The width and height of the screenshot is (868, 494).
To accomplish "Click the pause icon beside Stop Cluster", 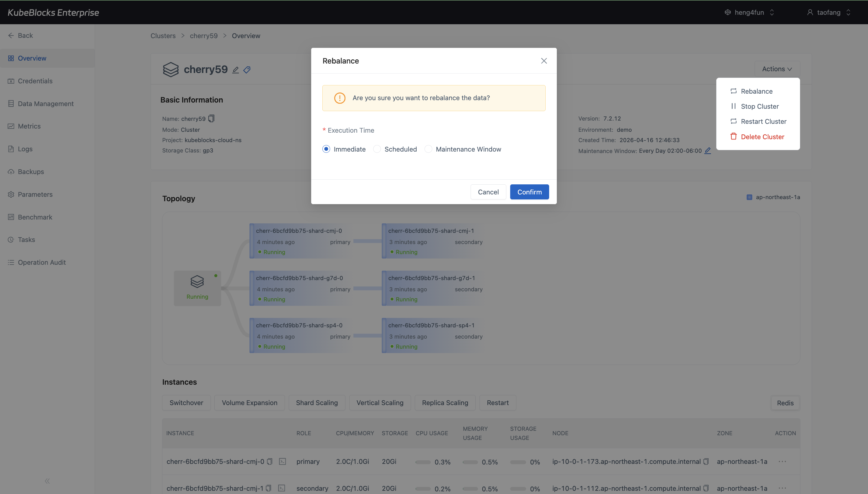I will (x=733, y=106).
